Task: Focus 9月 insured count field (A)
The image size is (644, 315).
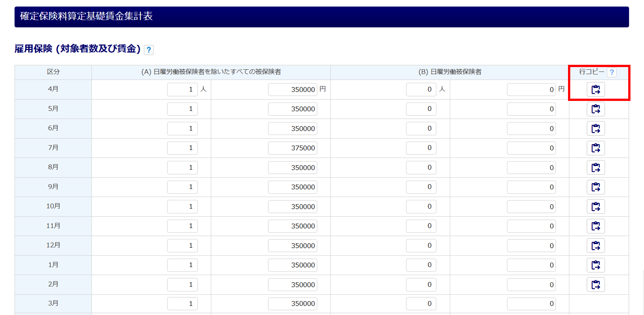Action: 182,187
